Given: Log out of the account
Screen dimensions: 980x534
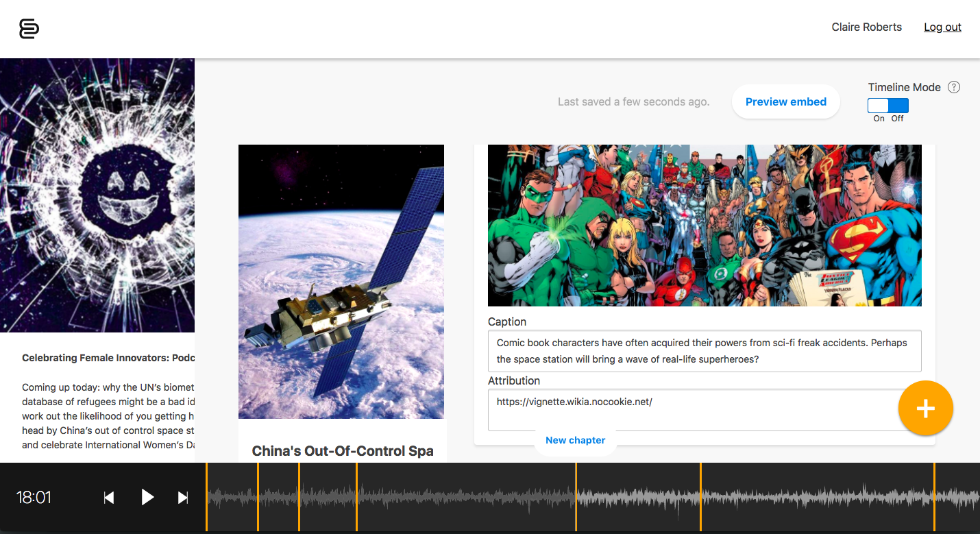Looking at the screenshot, I should (x=942, y=27).
